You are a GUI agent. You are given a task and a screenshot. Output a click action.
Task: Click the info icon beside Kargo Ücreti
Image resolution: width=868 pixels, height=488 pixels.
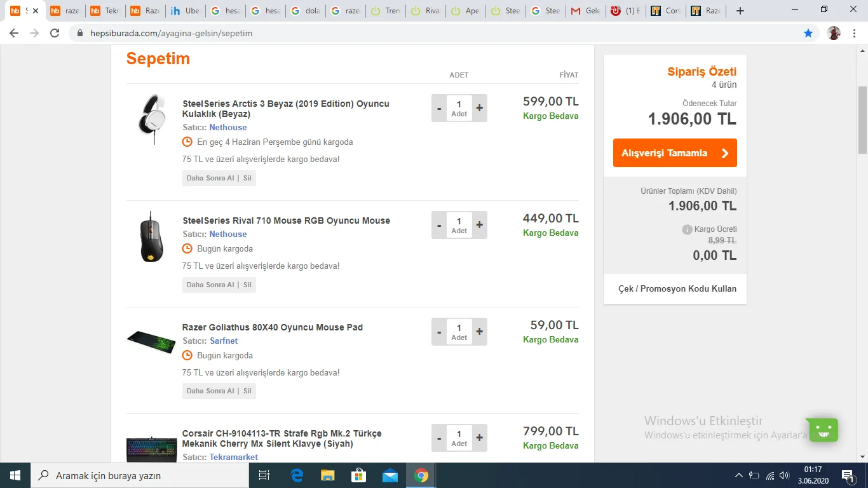(687, 229)
